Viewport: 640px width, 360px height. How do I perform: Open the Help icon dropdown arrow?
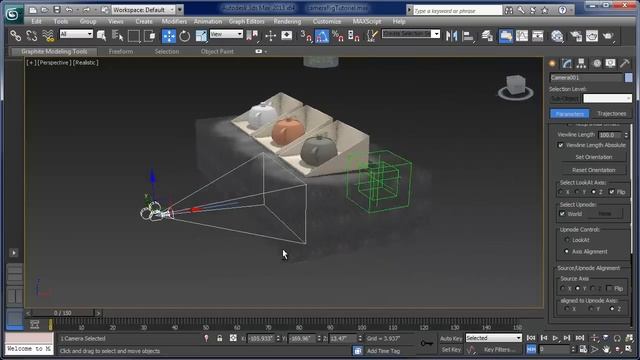(571, 10)
